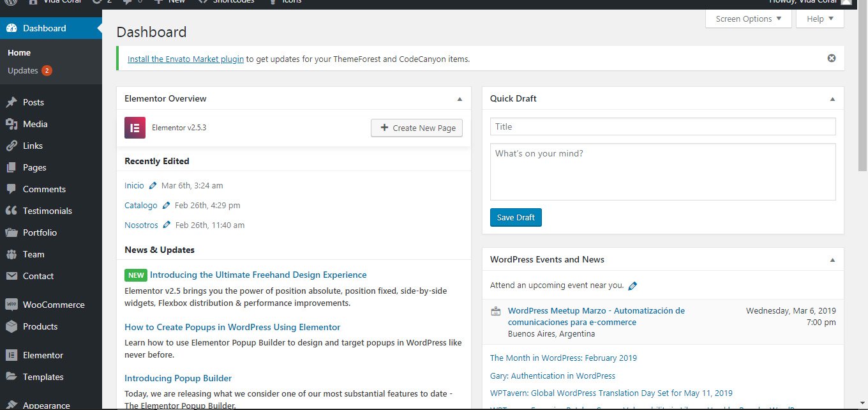Click the Feb 26th, 4:29 pm timestamp
868x410 pixels.
point(207,206)
